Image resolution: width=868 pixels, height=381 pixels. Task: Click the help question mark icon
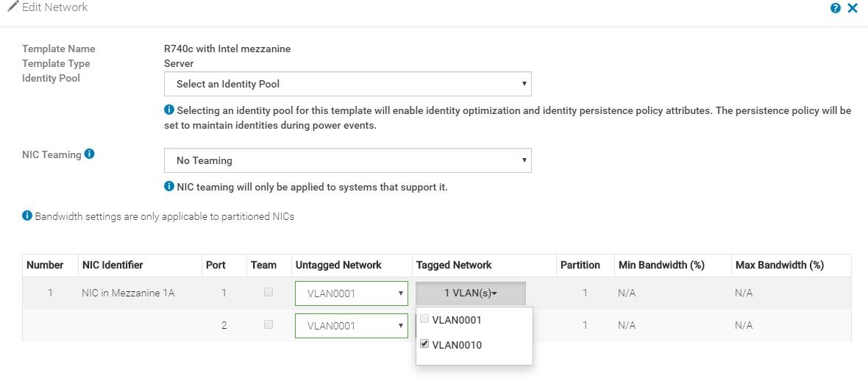[836, 8]
